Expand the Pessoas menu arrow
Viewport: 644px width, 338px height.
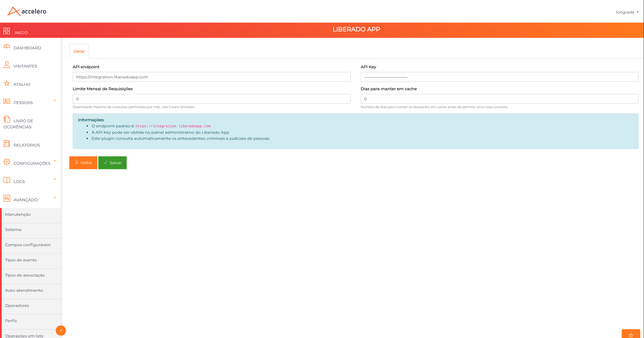55,100
